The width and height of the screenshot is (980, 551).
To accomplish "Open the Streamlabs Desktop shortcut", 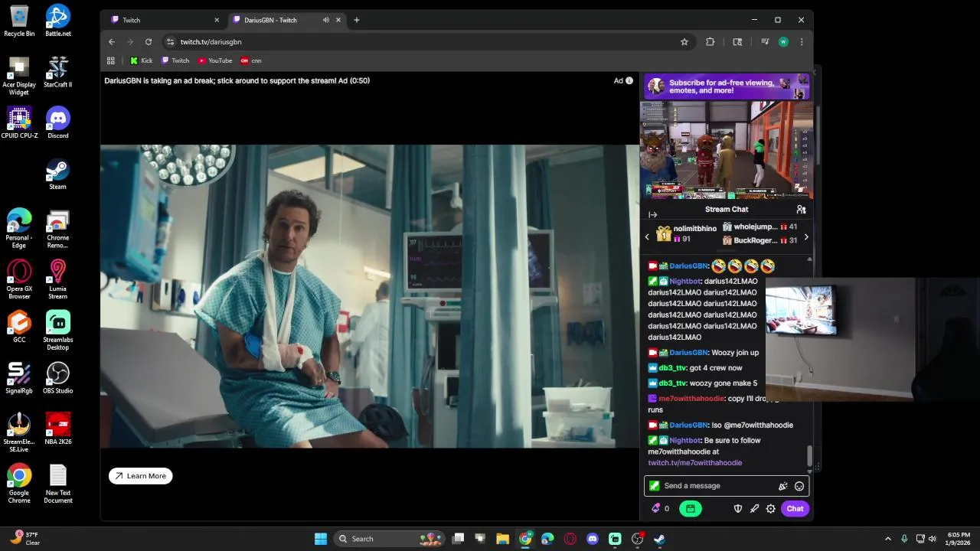I will pos(57,331).
